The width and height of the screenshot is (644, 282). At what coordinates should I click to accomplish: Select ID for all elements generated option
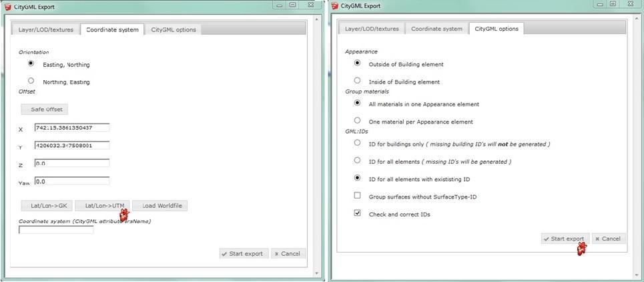point(357,160)
